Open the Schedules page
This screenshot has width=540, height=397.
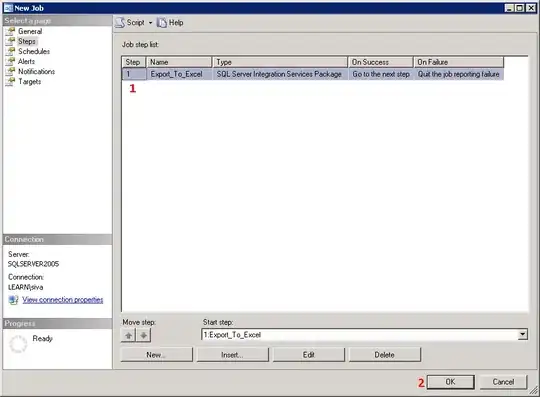click(34, 51)
